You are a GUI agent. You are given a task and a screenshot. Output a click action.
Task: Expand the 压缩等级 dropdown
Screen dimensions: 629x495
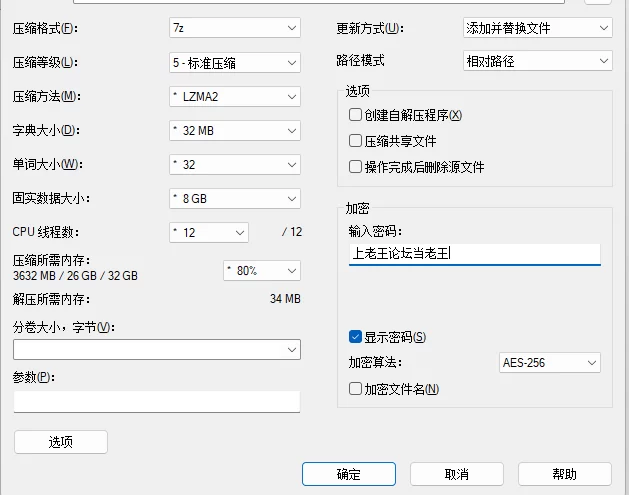[234, 63]
